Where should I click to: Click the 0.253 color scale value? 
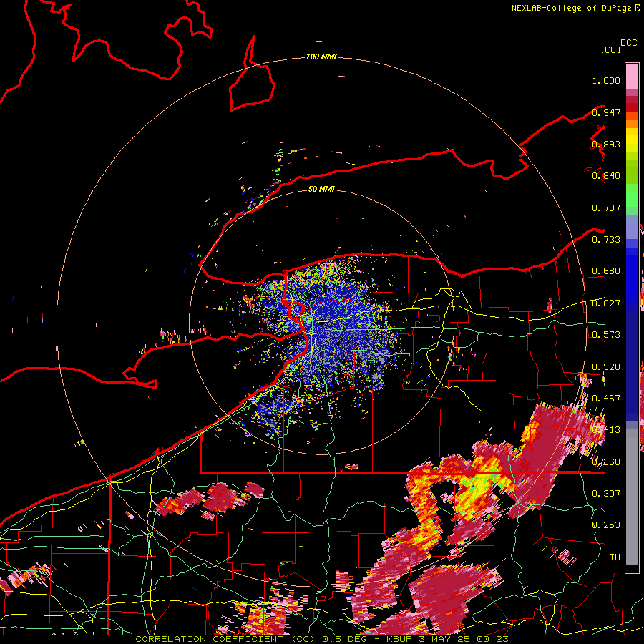click(606, 525)
